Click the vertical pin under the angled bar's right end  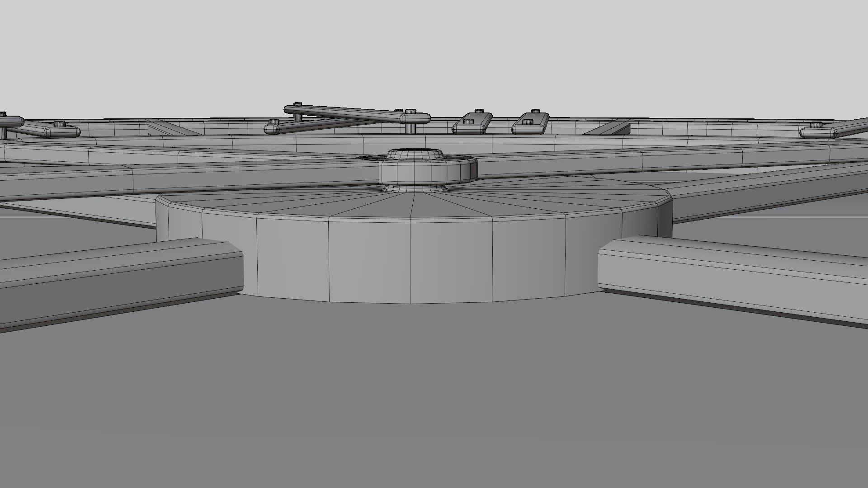(410, 128)
